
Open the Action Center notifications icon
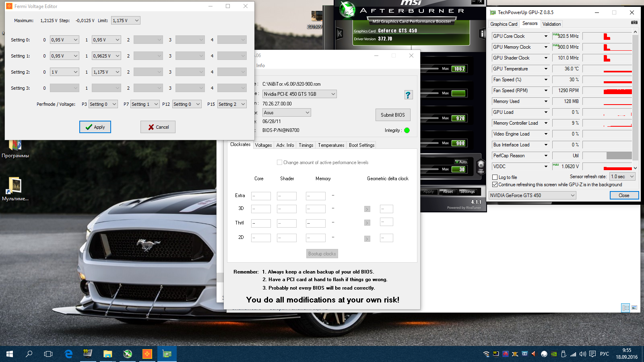592,354
